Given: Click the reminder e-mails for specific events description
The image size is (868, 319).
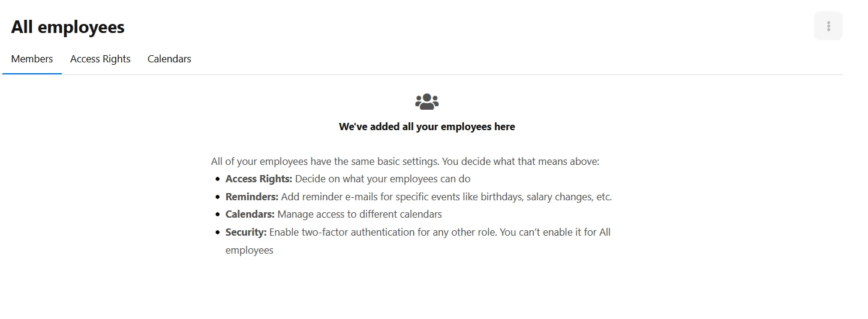Looking at the screenshot, I should point(447,197).
